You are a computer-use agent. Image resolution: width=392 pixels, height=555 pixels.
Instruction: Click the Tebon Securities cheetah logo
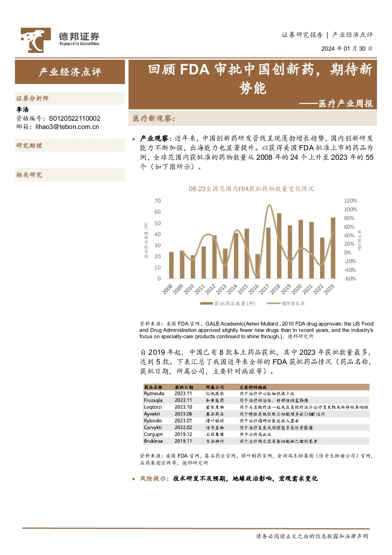pos(36,40)
